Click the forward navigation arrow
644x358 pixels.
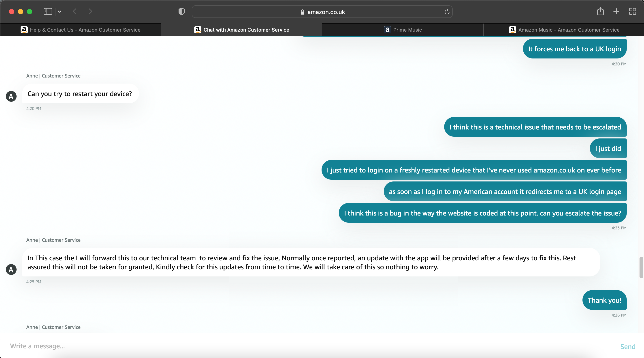90,11
